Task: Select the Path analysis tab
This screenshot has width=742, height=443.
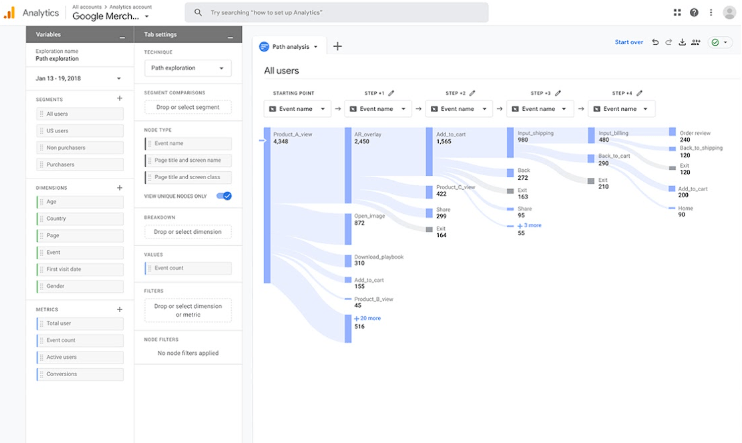Action: click(x=288, y=46)
